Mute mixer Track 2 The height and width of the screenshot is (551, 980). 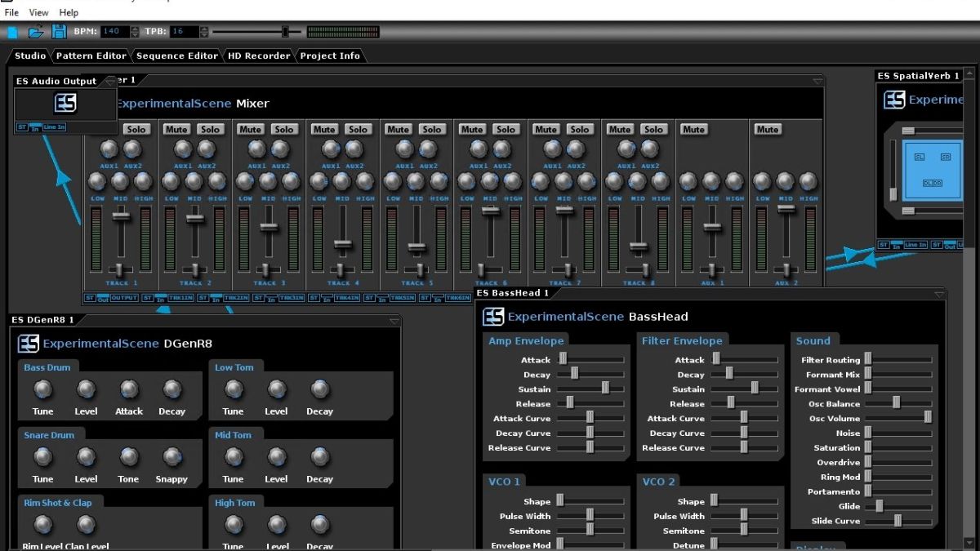point(176,129)
